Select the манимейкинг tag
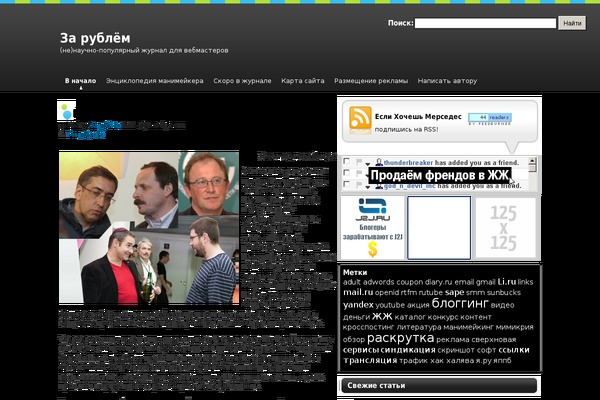600x400 pixels. (468, 327)
